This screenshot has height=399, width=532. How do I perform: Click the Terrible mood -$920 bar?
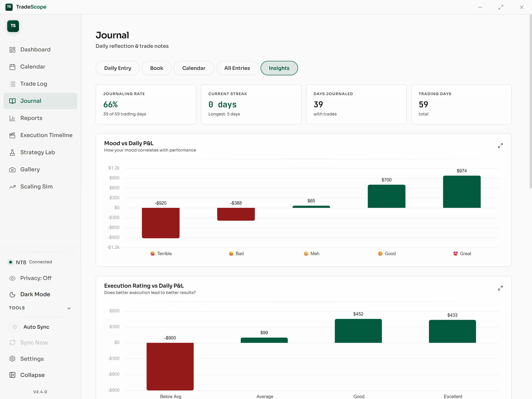click(161, 223)
